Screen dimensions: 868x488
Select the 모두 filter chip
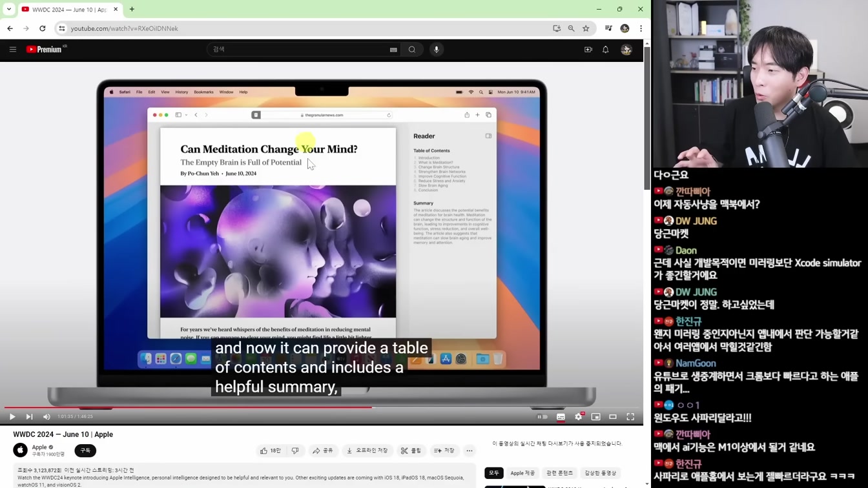coord(494,473)
